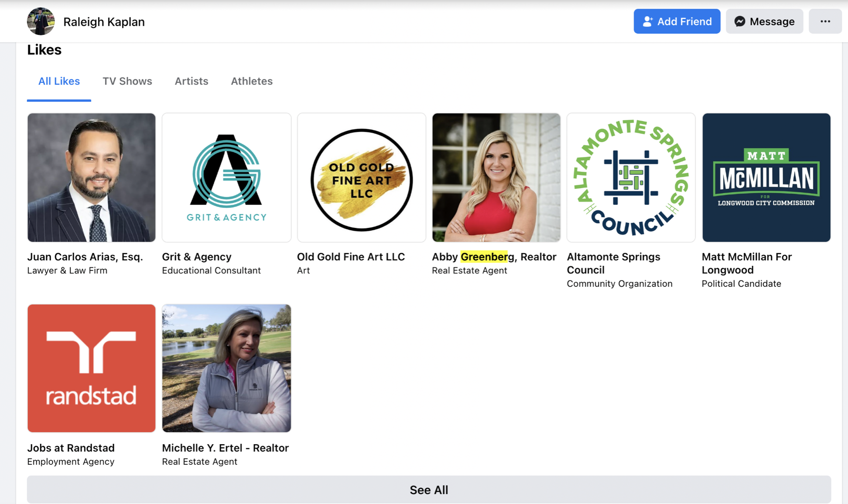This screenshot has height=504, width=848.
Task: Click Altamonte Springs Council page name
Action: point(613,263)
